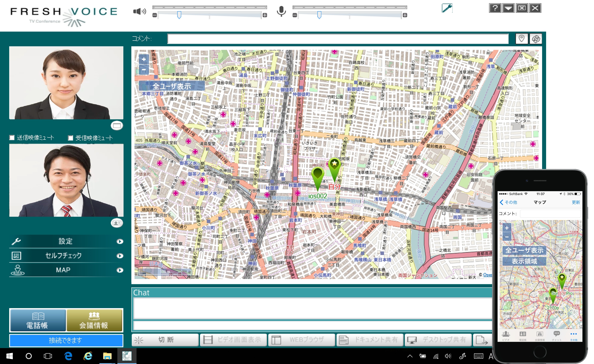Click the 切断 disconnect button
594x364 pixels.
pyautogui.click(x=165, y=340)
